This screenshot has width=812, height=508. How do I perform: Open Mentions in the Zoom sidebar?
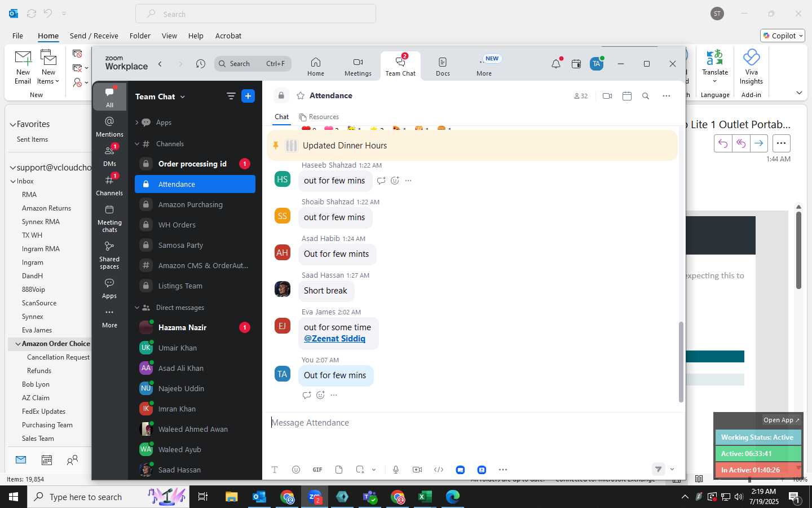pos(109,126)
